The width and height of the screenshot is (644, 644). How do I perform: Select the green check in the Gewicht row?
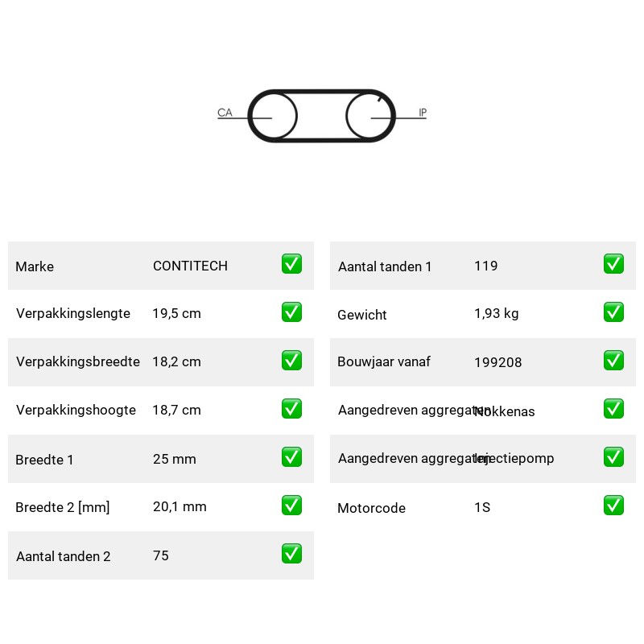(x=613, y=312)
